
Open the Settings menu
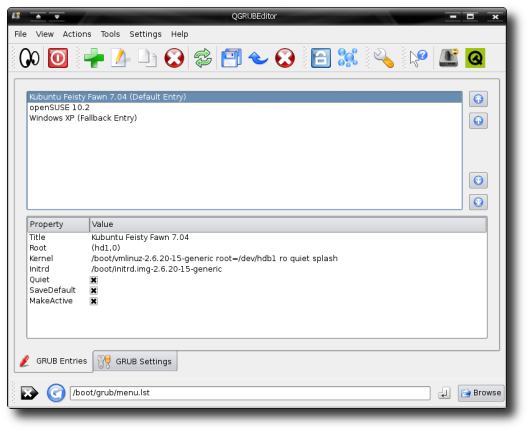coord(145,34)
